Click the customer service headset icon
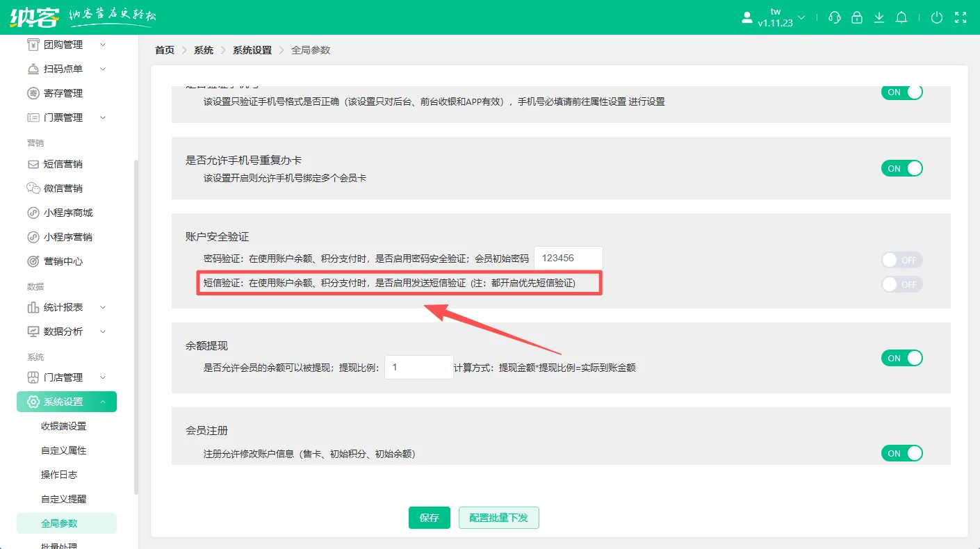This screenshot has width=980, height=549. (835, 17)
